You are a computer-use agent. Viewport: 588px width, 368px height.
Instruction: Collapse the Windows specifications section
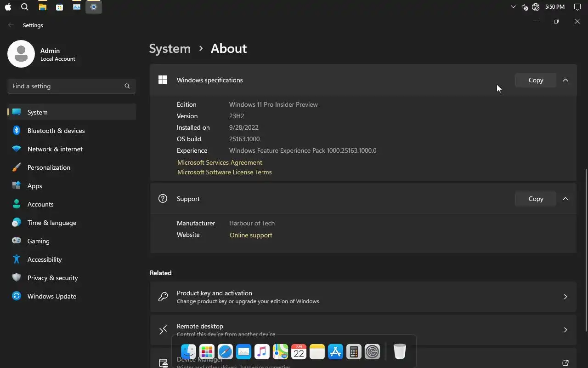coord(565,80)
